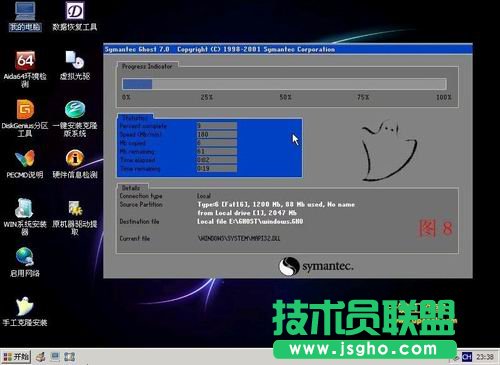Click the Ghost mascot drawing
500x365 pixels.
(x=389, y=151)
